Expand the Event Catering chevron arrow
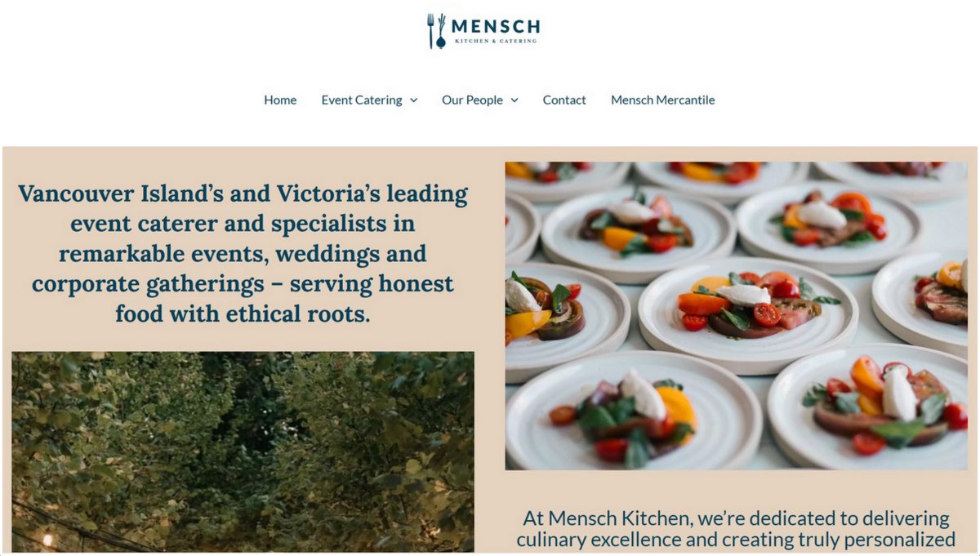 (x=413, y=100)
